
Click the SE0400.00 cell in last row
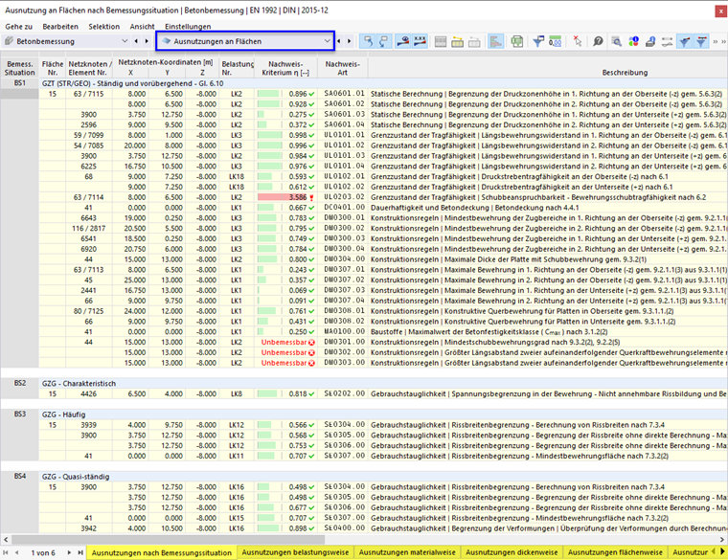click(344, 528)
